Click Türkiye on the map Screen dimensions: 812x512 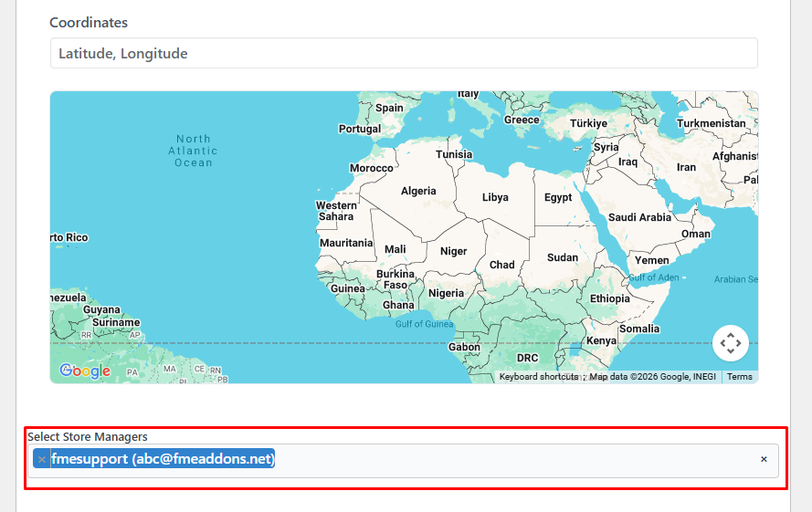(588, 123)
